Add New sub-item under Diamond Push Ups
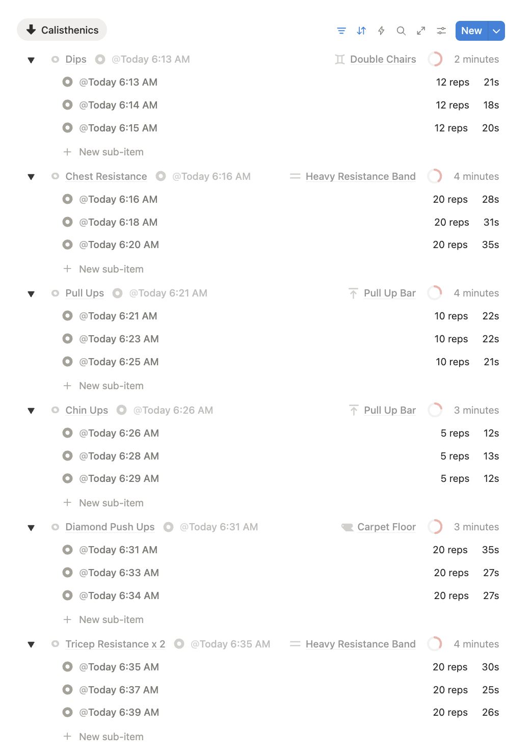Viewport: 532px width, 756px height. pos(111,619)
